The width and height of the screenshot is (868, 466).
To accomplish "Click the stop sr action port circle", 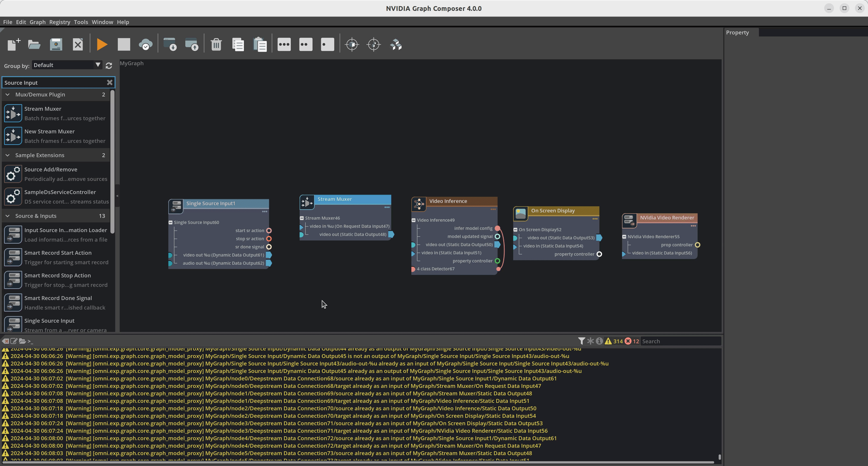I will coord(269,239).
